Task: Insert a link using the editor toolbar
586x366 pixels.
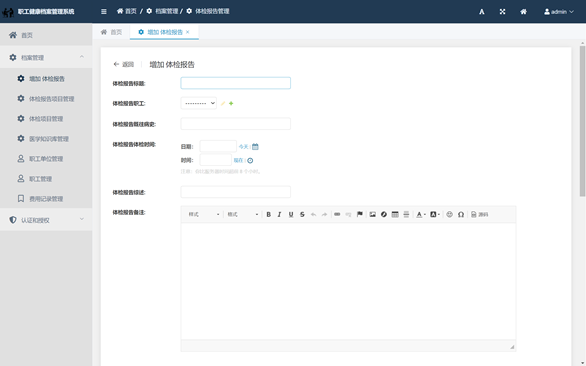Action: coord(337,214)
